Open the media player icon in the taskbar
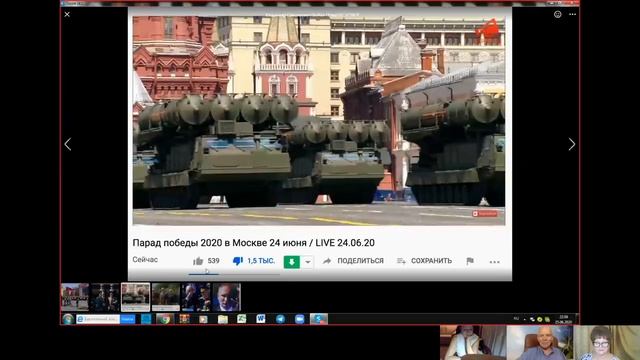The width and height of the screenshot is (640, 360). click(203, 319)
